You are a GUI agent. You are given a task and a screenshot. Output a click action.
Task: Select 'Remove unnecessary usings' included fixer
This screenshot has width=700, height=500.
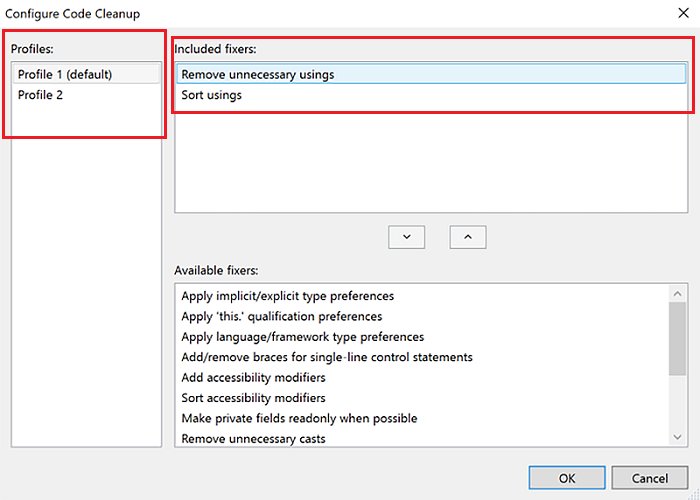tap(431, 74)
